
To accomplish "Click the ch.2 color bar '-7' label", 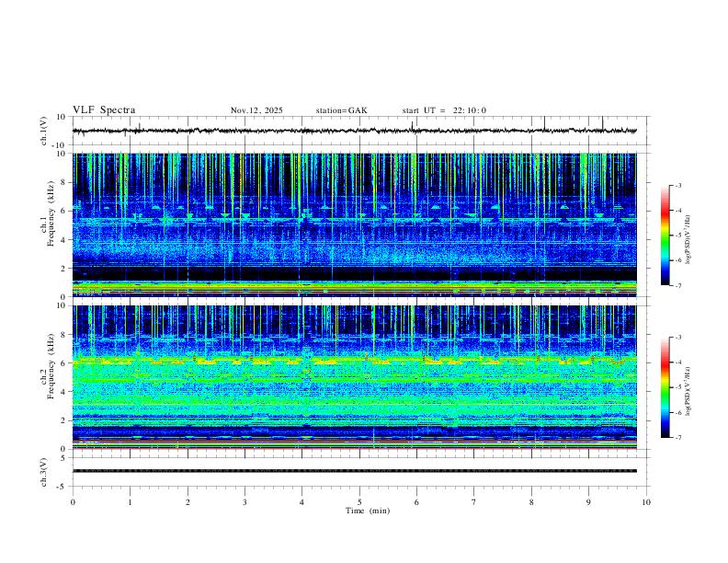I will coord(678,438).
